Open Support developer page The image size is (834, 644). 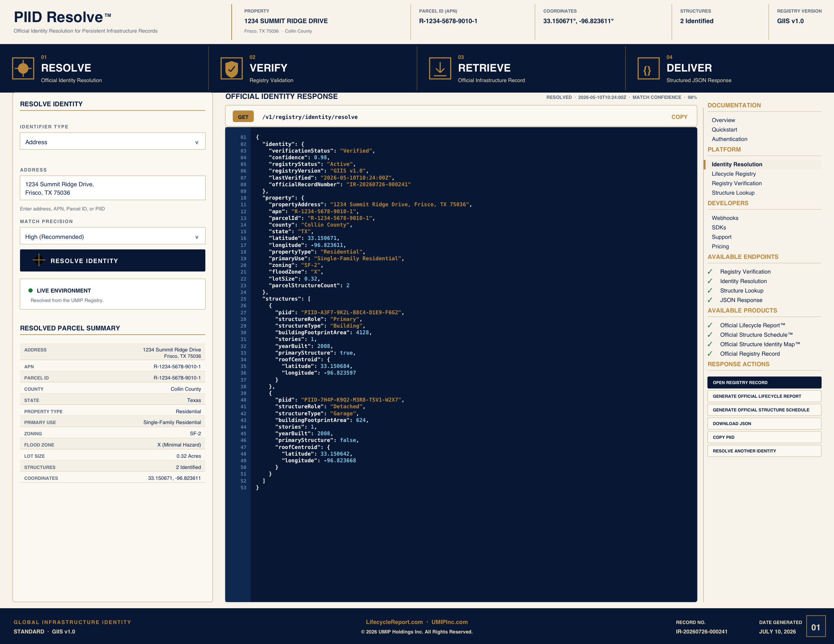click(x=721, y=237)
